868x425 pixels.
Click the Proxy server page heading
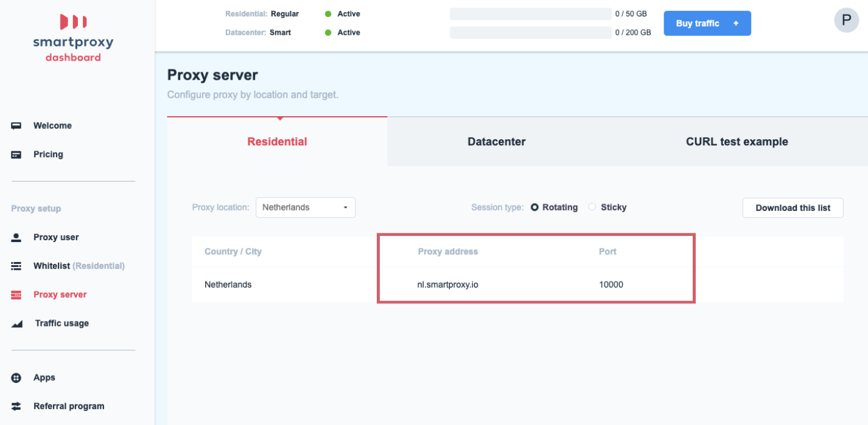coord(212,75)
